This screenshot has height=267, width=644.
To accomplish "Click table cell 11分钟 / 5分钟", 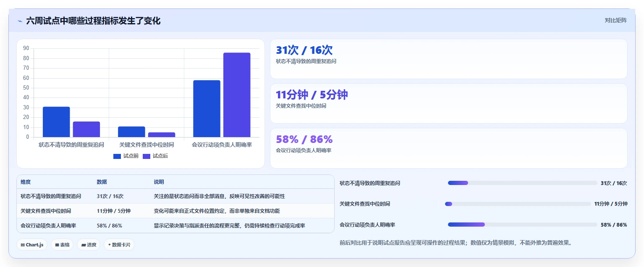I will 113,211.
